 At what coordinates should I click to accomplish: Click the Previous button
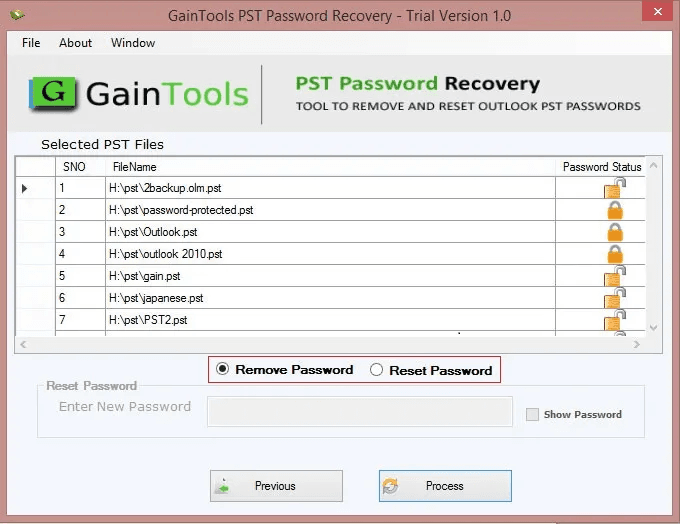(276, 486)
